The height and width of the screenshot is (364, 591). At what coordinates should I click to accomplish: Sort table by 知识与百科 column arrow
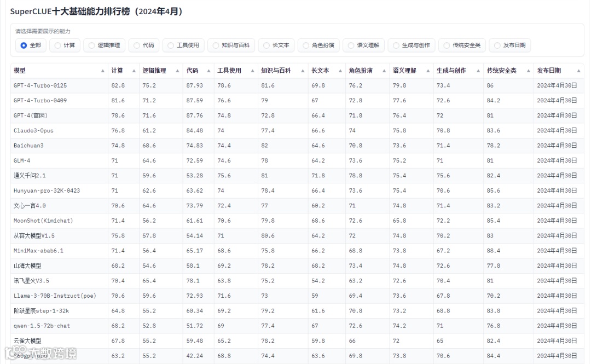pos(303,71)
